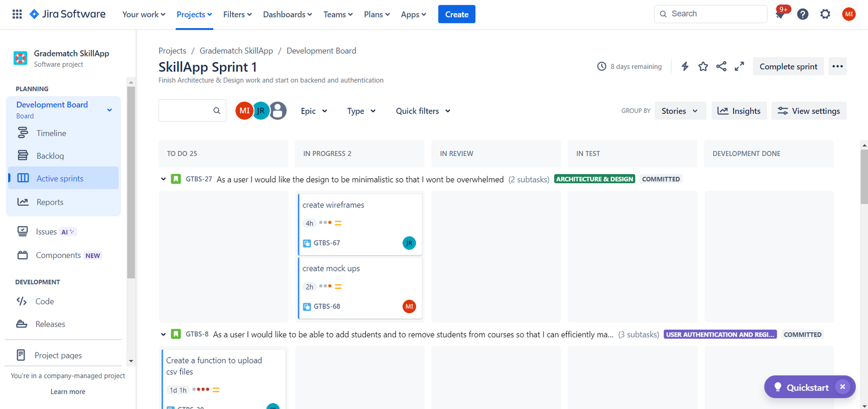This screenshot has height=409, width=868.
Task: Open the Filters menu
Action: pyautogui.click(x=238, y=14)
